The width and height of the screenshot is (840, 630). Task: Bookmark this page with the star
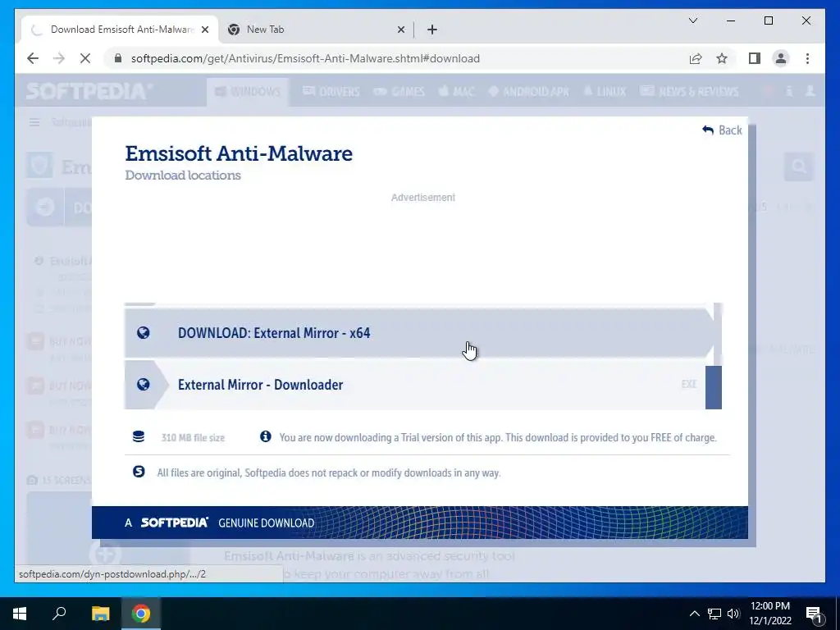(x=722, y=58)
